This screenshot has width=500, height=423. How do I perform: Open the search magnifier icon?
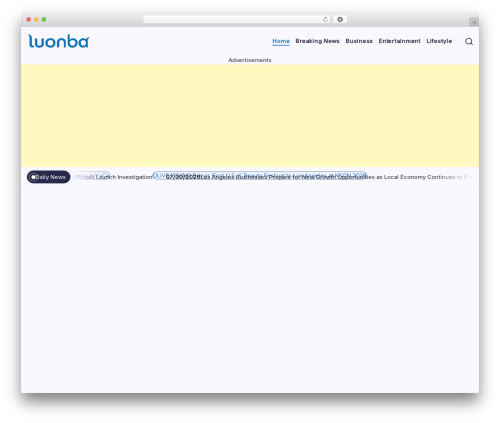click(x=469, y=41)
